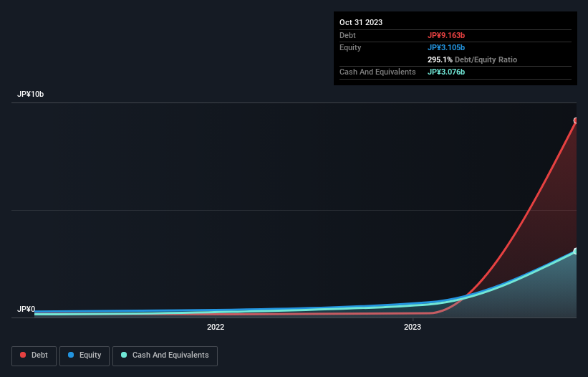588x377 pixels.
Task: Toggle the Cash And Equivalents legend button
Action: 165,355
